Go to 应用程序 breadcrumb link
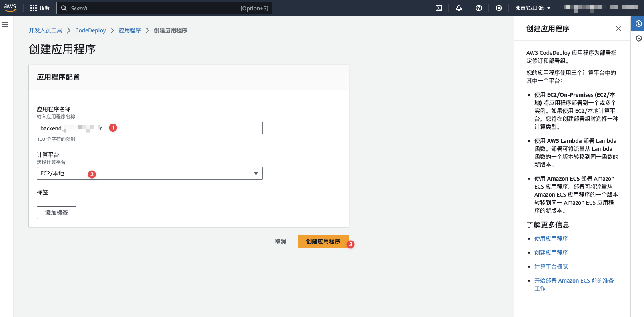644x317 pixels. (x=130, y=30)
